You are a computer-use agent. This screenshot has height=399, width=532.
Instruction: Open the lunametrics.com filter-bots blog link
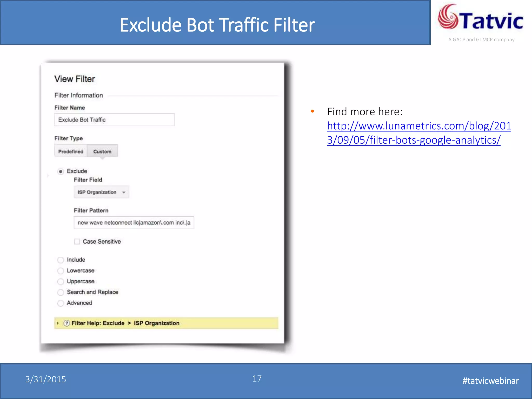419,133
